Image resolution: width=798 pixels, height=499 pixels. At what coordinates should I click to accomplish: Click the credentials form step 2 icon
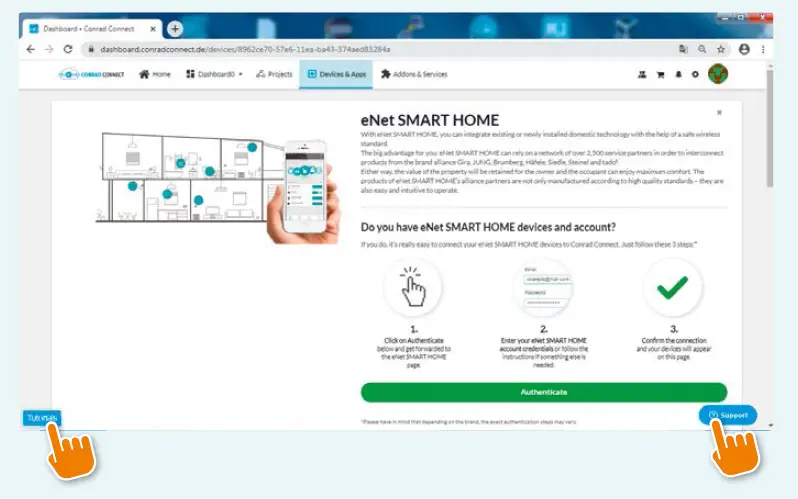tap(544, 288)
